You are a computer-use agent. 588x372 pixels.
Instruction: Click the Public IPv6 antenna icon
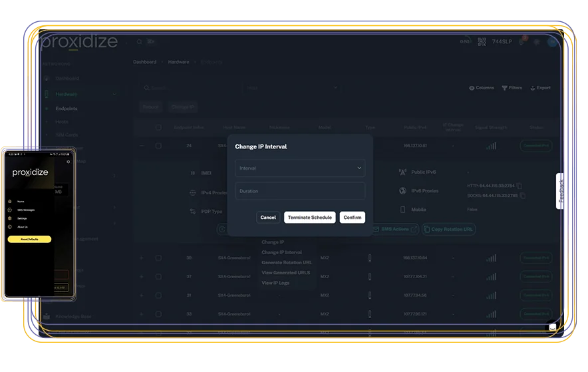click(402, 172)
